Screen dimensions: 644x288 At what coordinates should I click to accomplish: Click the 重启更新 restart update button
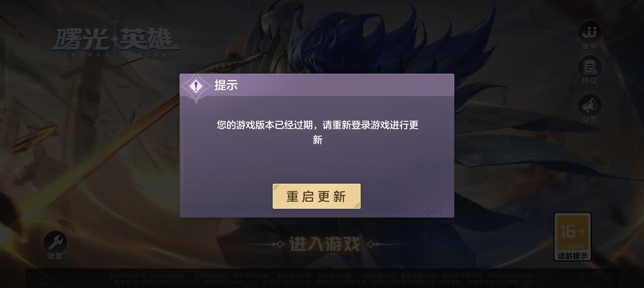pos(316,196)
